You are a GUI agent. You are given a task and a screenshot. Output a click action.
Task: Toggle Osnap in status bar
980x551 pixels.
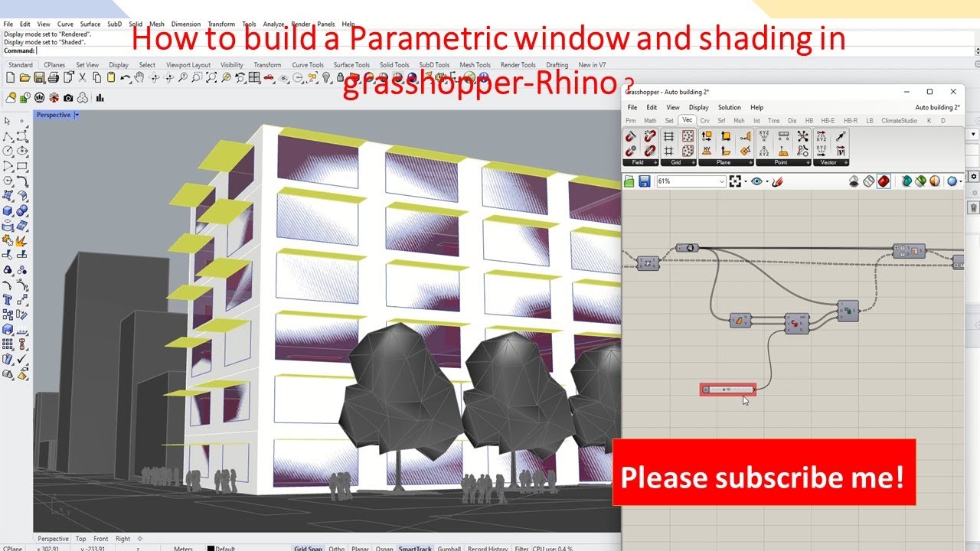point(384,548)
